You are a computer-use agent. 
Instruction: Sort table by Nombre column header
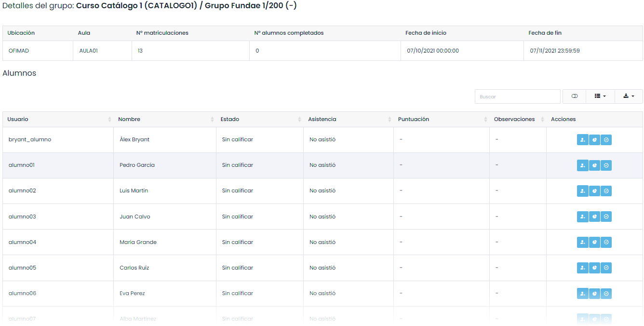click(164, 120)
